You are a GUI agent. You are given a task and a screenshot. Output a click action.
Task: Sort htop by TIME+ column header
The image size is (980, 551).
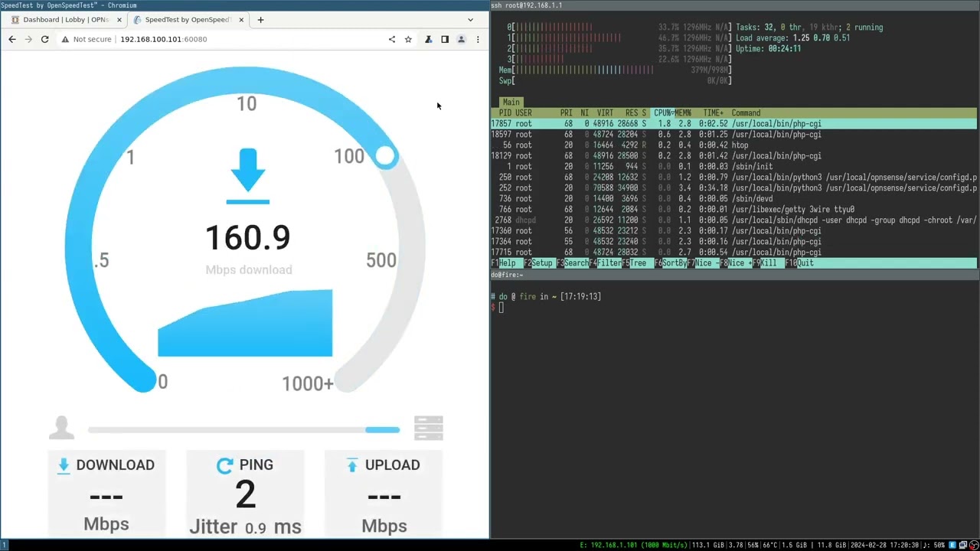click(713, 112)
